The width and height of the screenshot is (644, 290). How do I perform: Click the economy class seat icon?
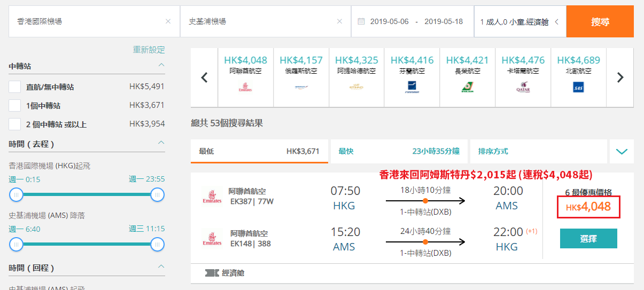[212, 273]
